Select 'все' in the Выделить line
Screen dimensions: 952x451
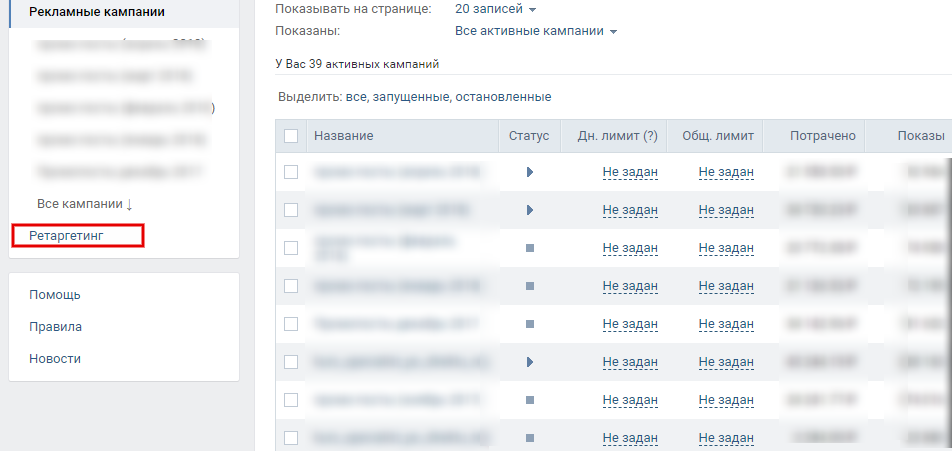(x=356, y=97)
